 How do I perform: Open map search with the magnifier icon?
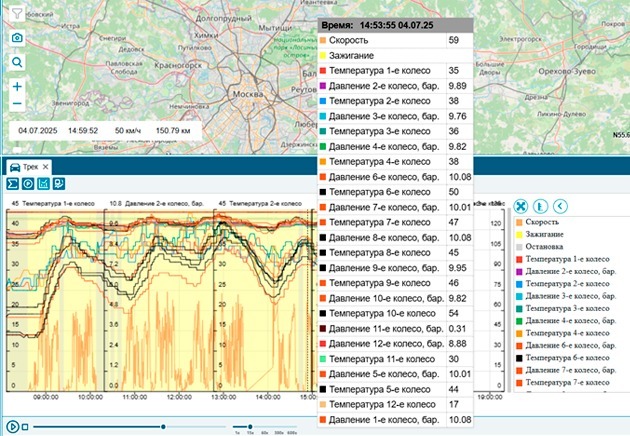tap(17, 62)
